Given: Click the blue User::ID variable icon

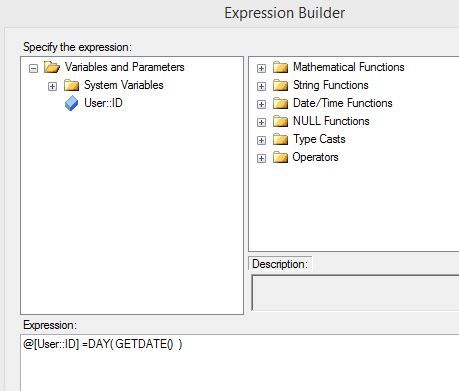Looking at the screenshot, I should point(71,103).
